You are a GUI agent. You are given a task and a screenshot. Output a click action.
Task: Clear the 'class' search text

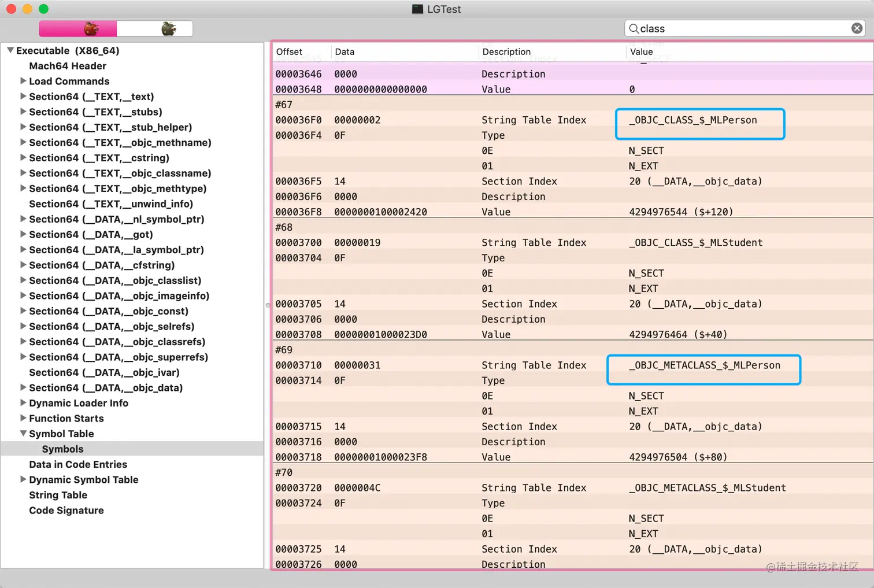coord(857,28)
